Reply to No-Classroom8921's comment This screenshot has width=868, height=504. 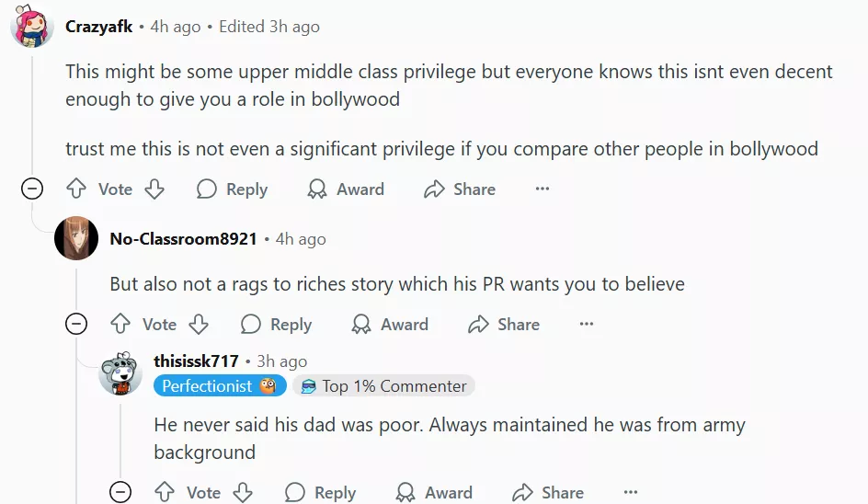coord(277,325)
